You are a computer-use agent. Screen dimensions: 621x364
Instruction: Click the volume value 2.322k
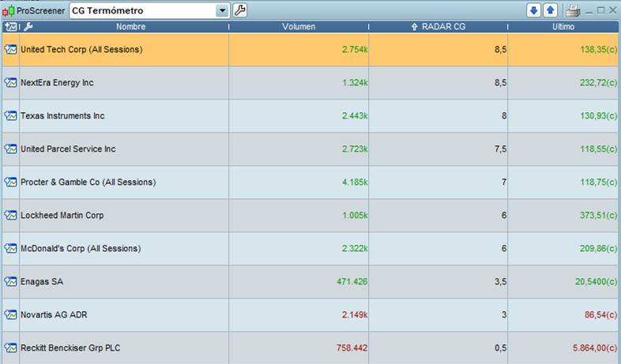click(355, 249)
